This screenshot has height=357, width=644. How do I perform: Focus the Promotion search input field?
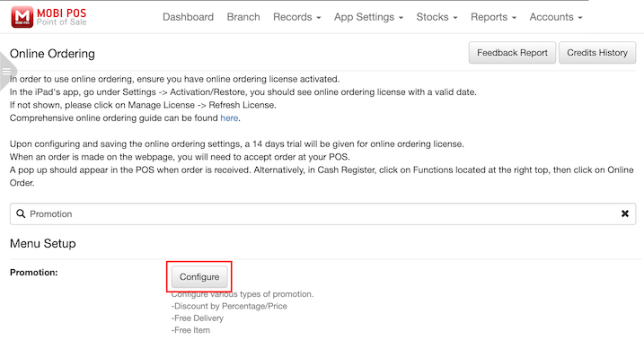pyautogui.click(x=322, y=213)
